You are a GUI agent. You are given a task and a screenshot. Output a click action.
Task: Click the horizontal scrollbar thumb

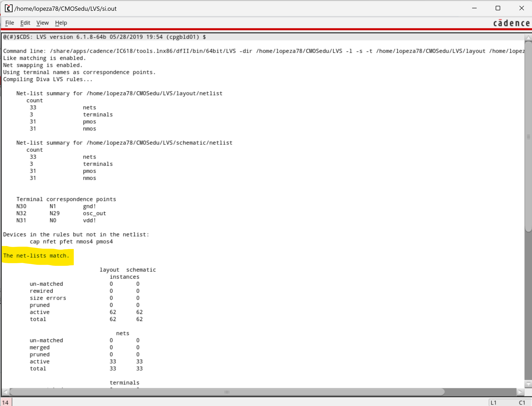(x=227, y=392)
